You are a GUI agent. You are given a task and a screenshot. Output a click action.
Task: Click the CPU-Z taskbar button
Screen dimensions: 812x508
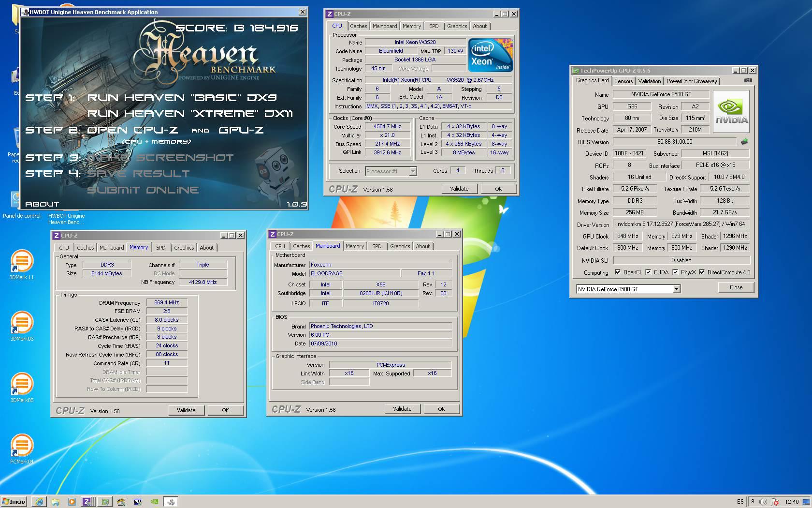pos(87,502)
